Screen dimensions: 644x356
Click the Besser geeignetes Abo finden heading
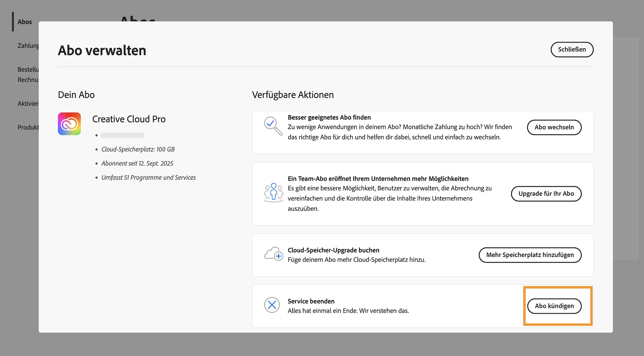(x=329, y=117)
